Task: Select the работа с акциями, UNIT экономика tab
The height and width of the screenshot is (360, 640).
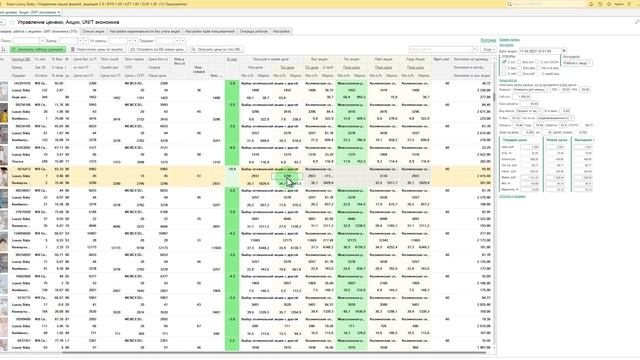Action: click(39, 31)
